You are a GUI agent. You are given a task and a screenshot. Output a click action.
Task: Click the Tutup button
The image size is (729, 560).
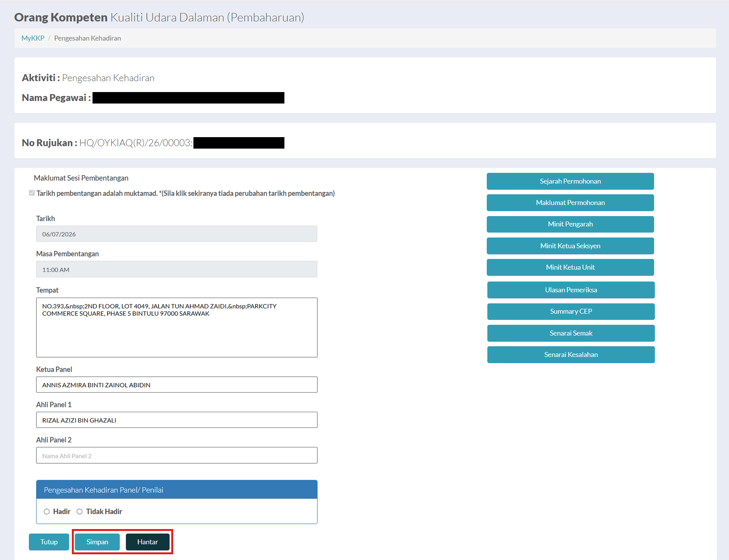49,542
